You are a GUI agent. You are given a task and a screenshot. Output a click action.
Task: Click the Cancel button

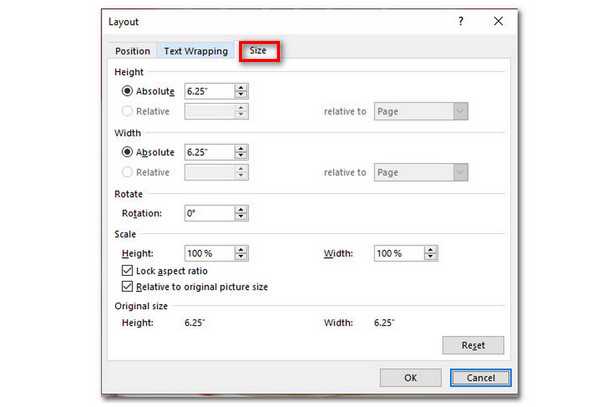[x=473, y=378]
